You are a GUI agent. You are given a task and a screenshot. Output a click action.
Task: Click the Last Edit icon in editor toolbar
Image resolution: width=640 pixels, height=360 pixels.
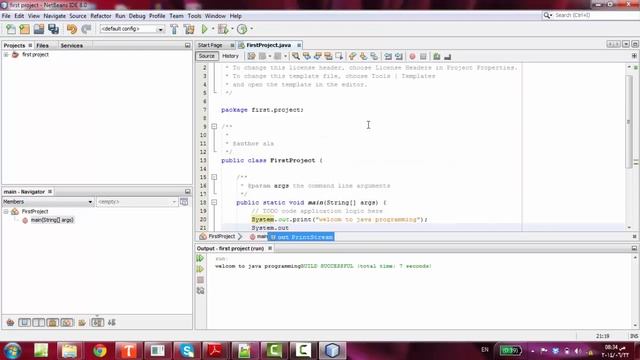(251, 56)
